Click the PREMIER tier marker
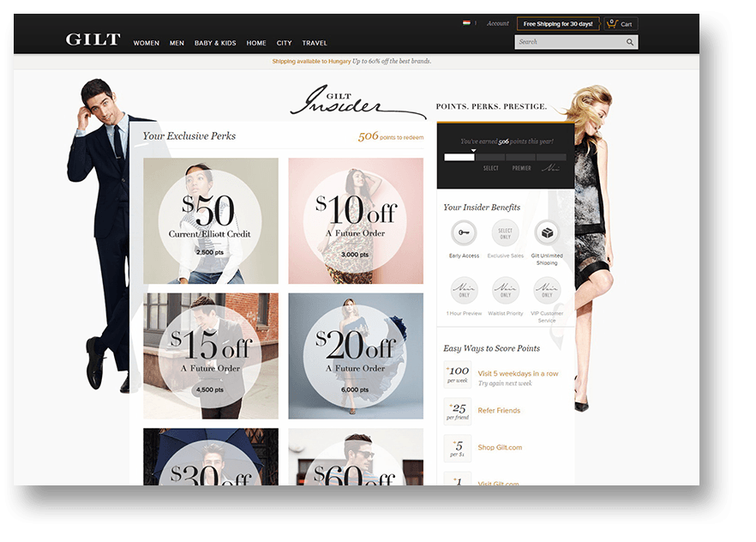This screenshot has width=756, height=542. [x=522, y=168]
